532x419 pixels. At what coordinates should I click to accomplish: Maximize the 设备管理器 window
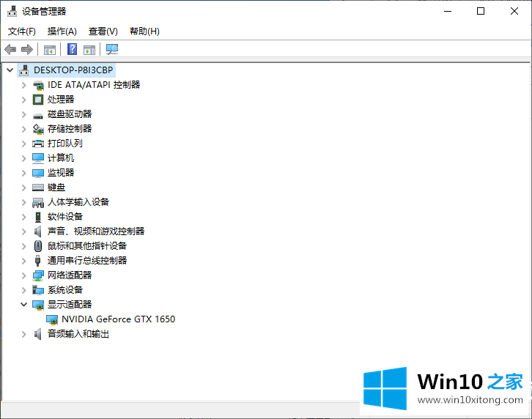tap(481, 11)
